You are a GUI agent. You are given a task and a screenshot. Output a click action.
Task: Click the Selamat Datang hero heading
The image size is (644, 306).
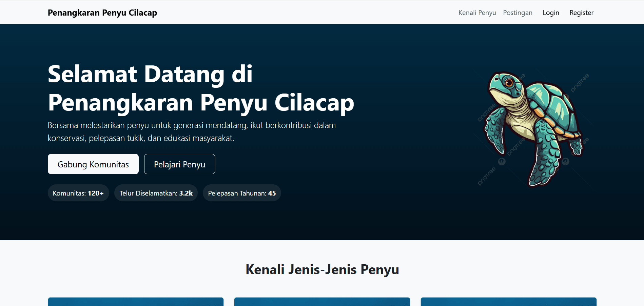tap(201, 88)
